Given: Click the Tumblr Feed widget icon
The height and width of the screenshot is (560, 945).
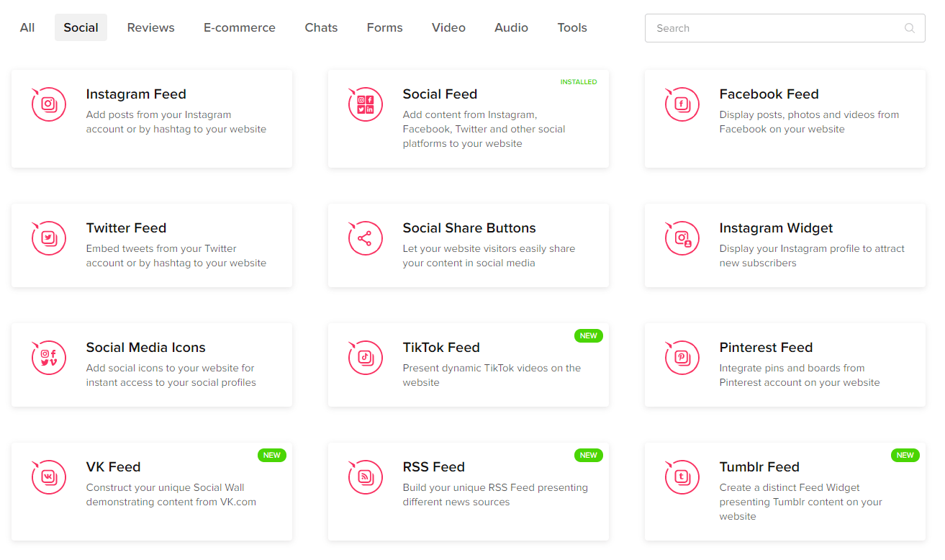Looking at the screenshot, I should (x=682, y=477).
